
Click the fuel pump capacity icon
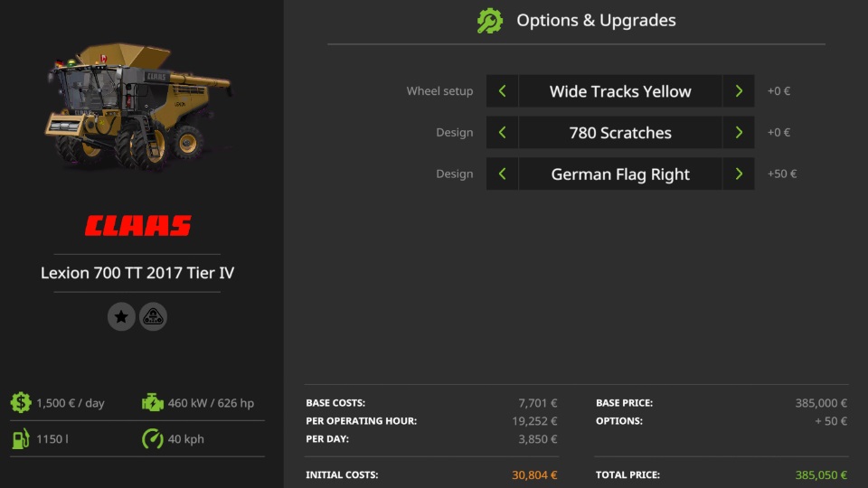[21, 439]
